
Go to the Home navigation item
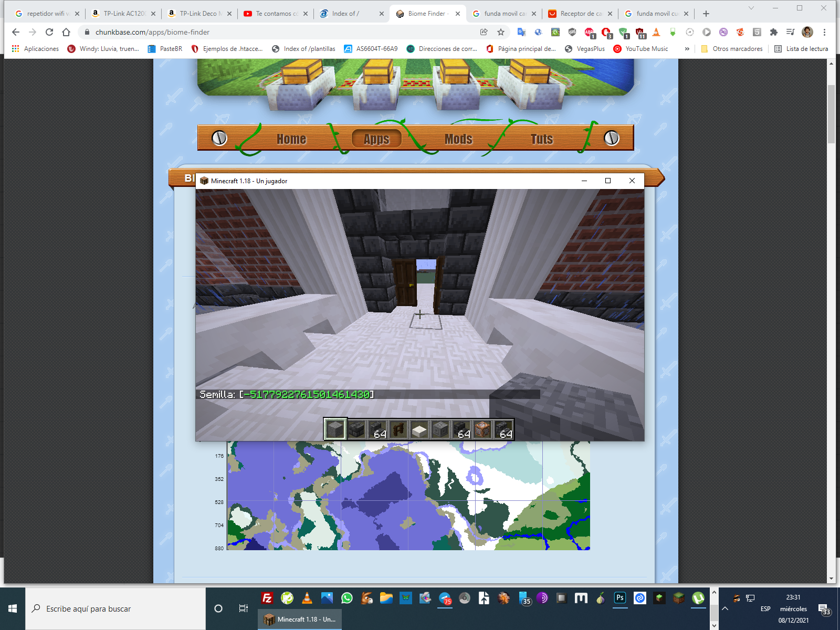(x=291, y=139)
